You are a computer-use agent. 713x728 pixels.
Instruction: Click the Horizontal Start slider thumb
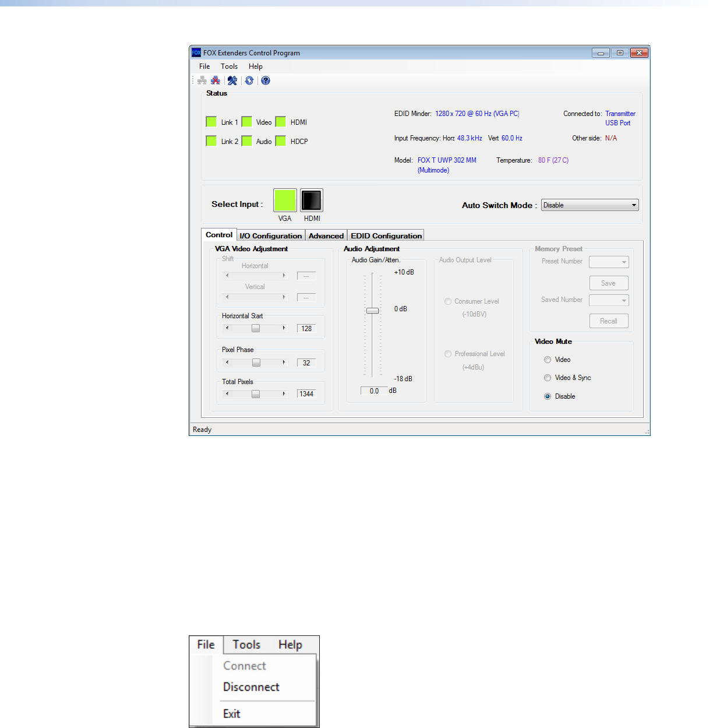click(x=256, y=328)
